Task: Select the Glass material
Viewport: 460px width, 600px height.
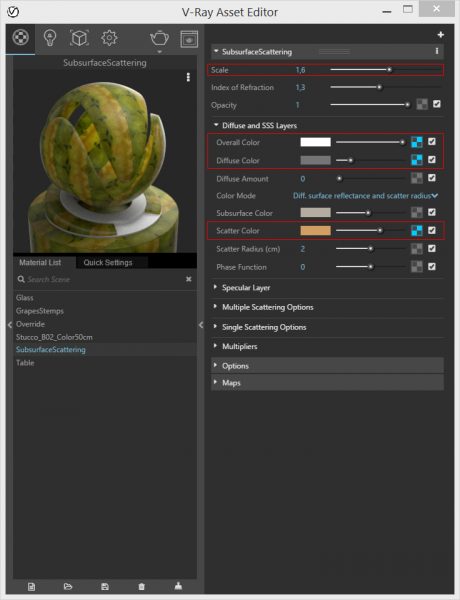Action: pyautogui.click(x=24, y=298)
